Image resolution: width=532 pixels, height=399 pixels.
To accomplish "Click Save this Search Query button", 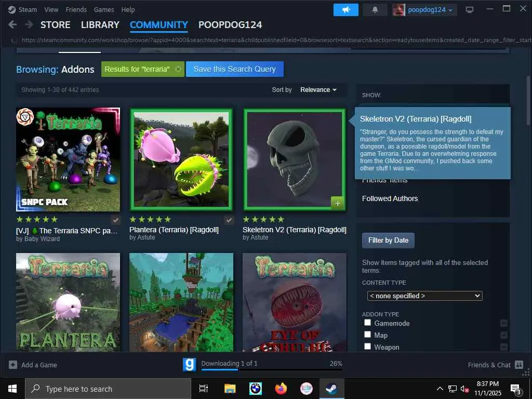I will (235, 69).
